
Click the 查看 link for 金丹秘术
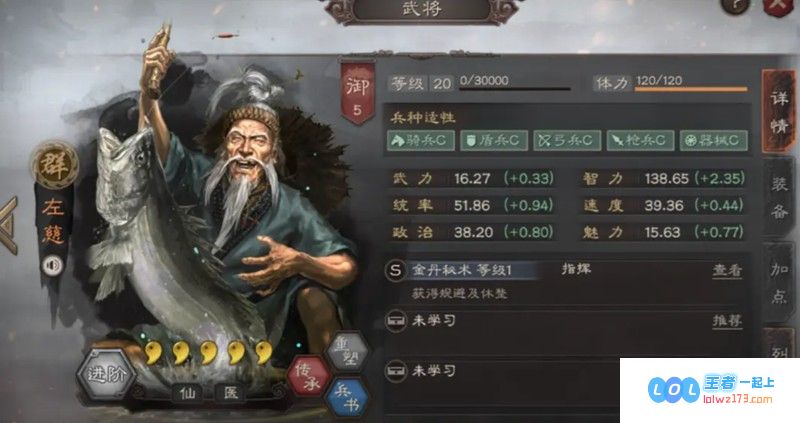(727, 270)
